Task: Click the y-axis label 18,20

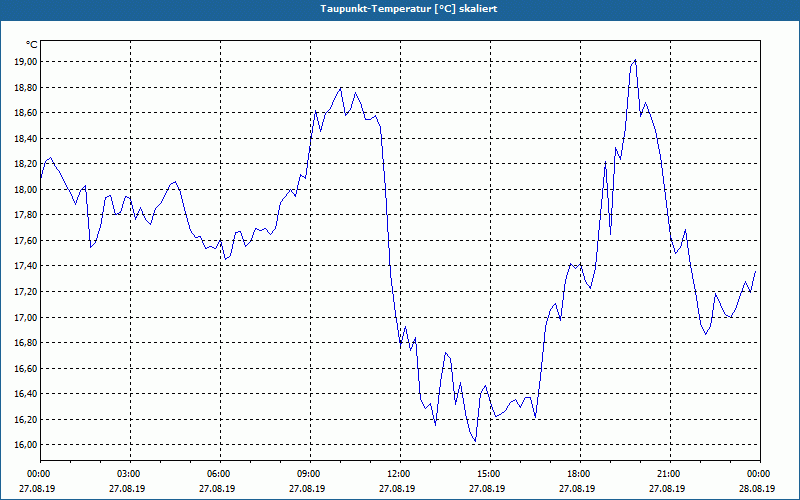Action: (x=27, y=164)
